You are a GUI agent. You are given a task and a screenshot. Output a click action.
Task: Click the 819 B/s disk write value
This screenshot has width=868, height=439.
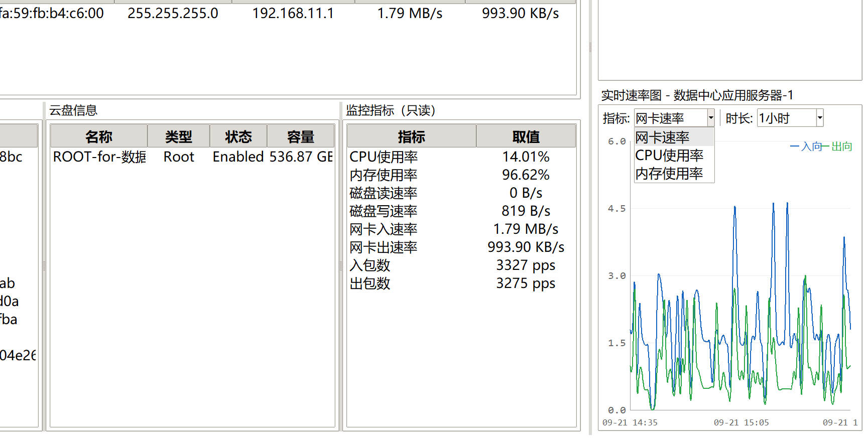[x=526, y=211]
